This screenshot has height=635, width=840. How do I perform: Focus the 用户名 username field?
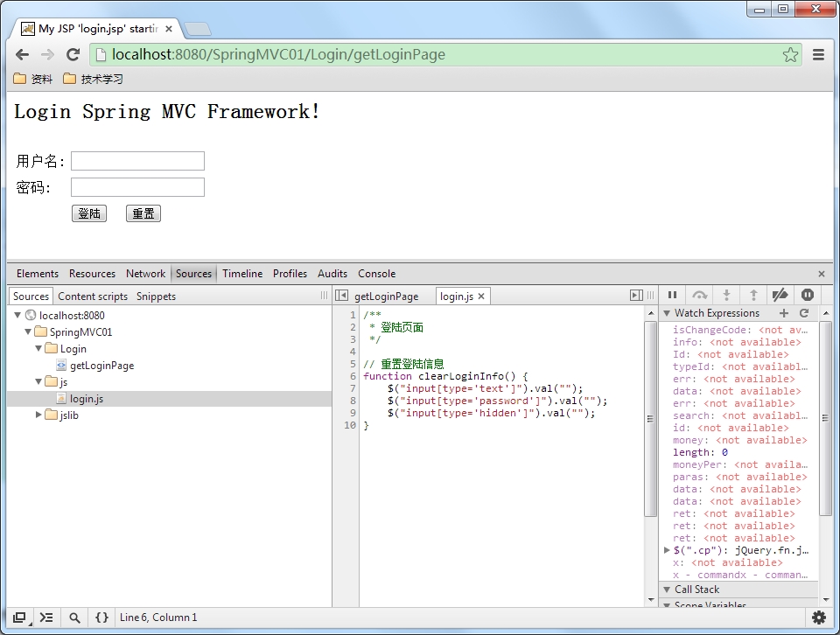pyautogui.click(x=137, y=161)
